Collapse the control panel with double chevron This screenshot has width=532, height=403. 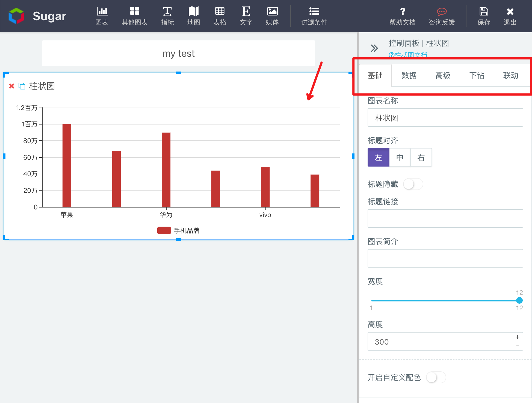pyautogui.click(x=374, y=48)
